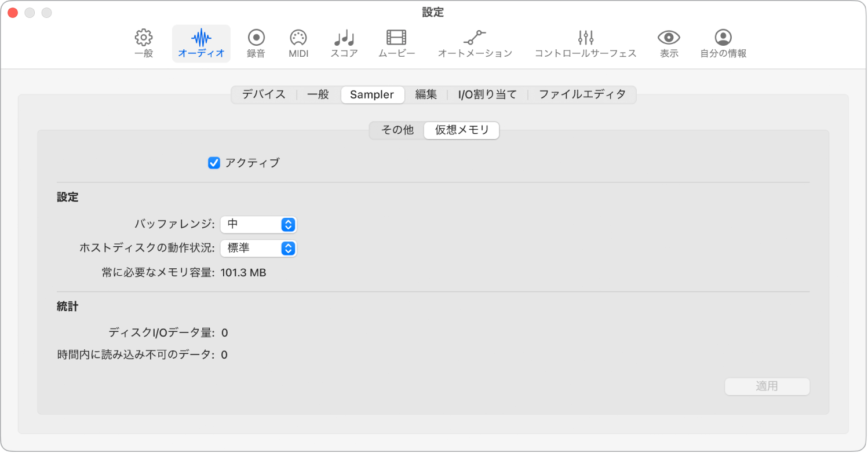Screen dimensions: 868x453
Task: Switch to the 編集 tab
Action: [x=426, y=94]
